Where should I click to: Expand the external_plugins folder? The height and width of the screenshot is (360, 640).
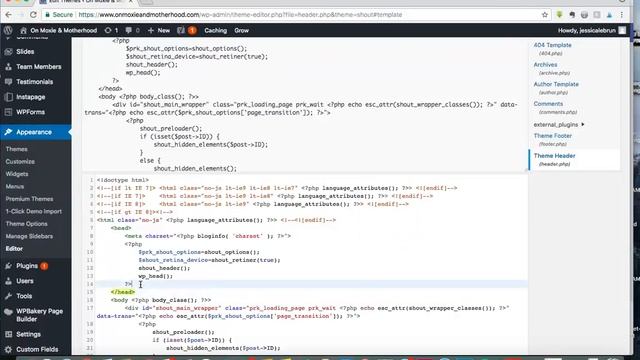click(x=559, y=124)
